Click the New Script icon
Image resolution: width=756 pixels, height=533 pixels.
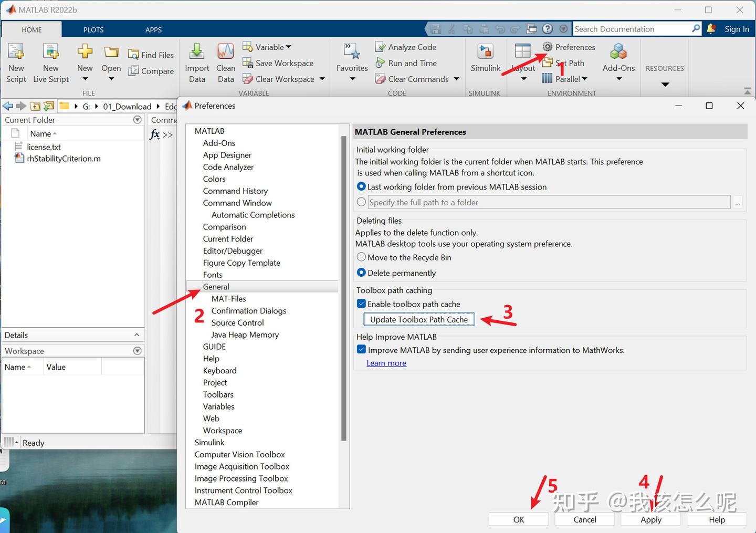pyautogui.click(x=16, y=51)
